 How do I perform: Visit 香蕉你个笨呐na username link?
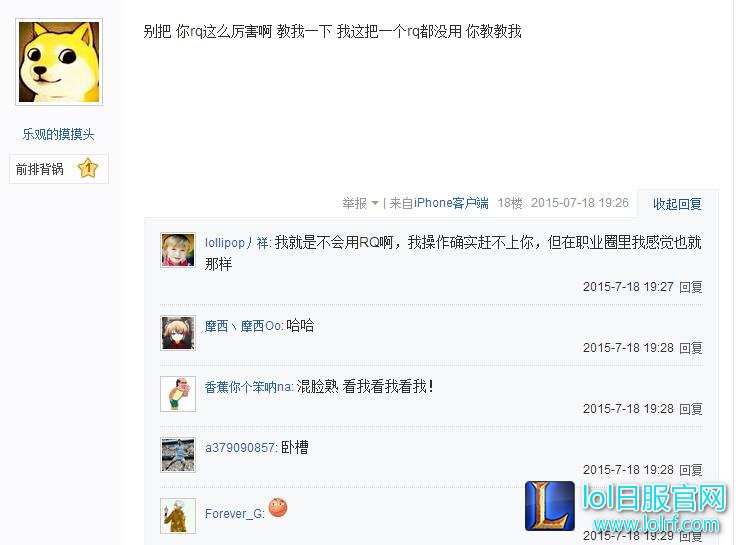coord(249,387)
